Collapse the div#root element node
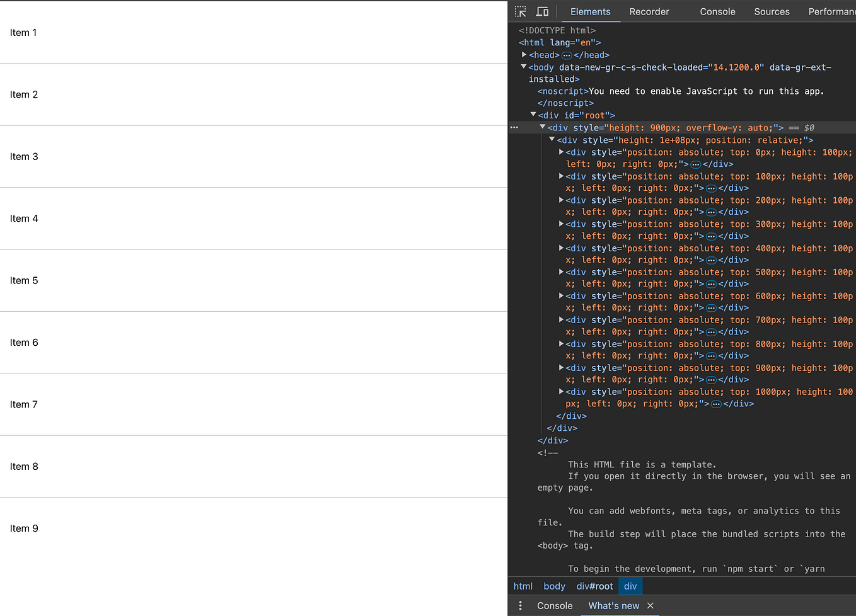Viewport: 856px width, 616px height. coord(533,115)
